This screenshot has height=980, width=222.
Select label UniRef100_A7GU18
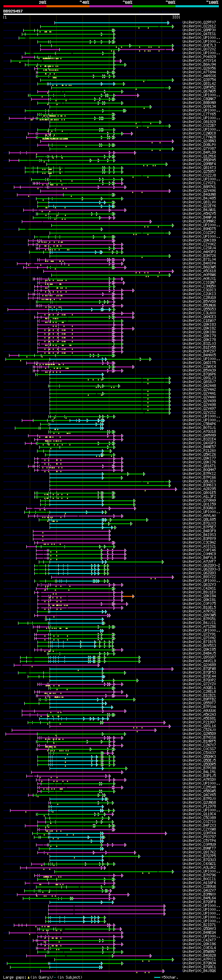(x=199, y=431)
